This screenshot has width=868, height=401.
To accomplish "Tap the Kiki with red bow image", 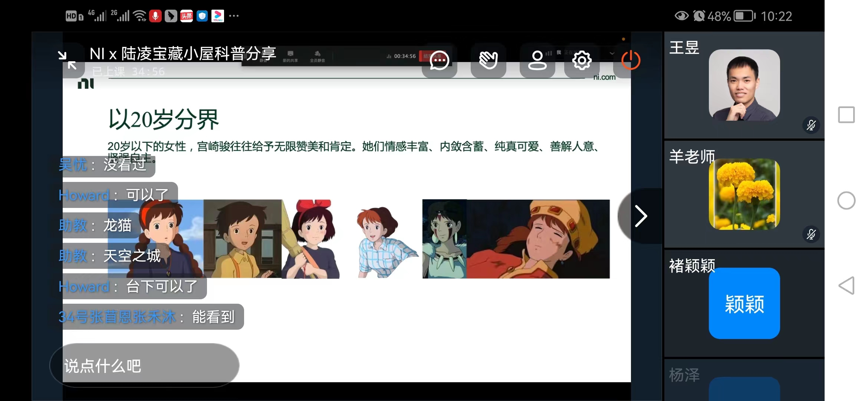I will (x=311, y=239).
